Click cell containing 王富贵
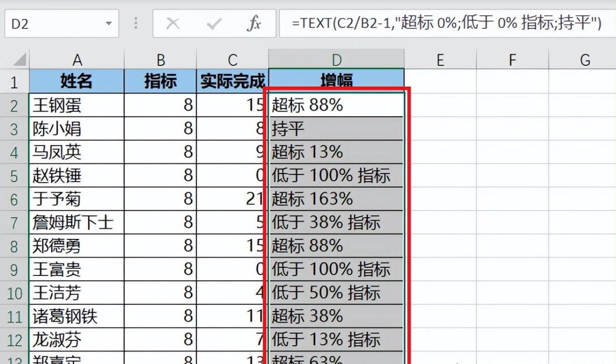 click(x=77, y=269)
